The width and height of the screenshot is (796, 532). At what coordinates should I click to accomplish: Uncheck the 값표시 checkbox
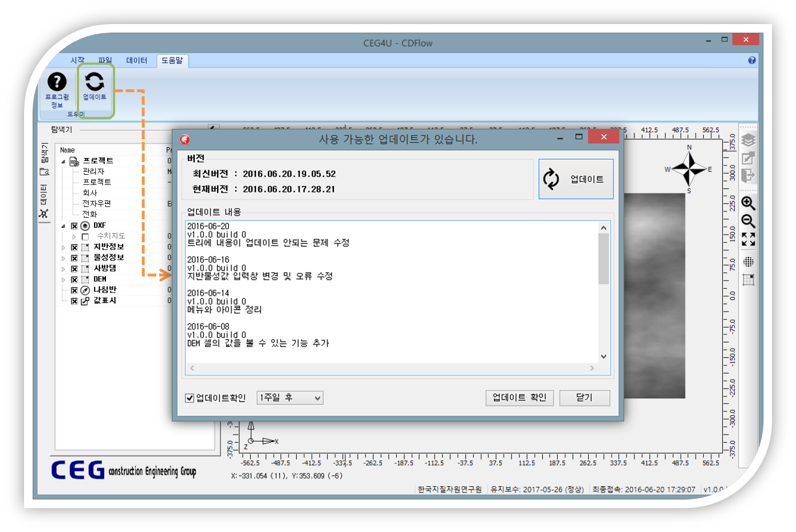click(x=74, y=301)
